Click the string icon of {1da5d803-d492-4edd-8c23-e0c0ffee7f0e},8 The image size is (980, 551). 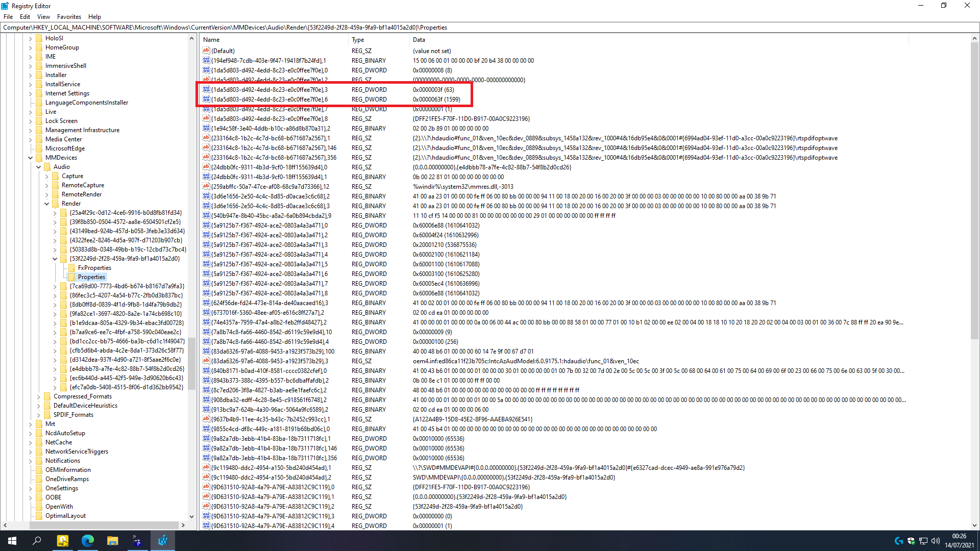(206, 118)
